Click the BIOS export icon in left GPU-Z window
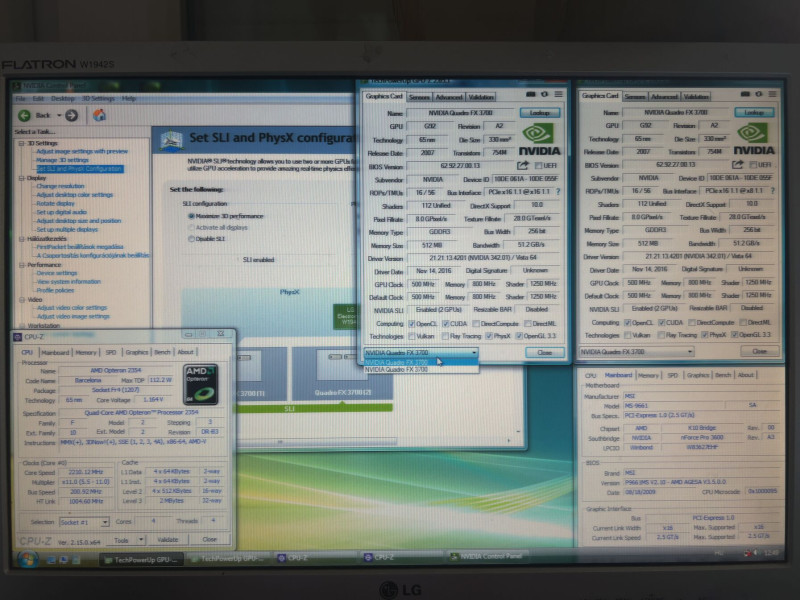Viewport: 800px width, 600px height. point(522,165)
